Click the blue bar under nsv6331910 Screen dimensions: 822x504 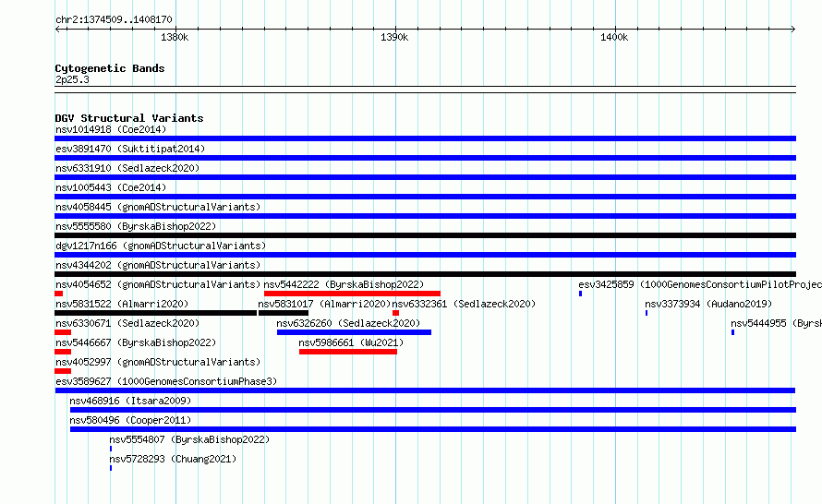425,177
